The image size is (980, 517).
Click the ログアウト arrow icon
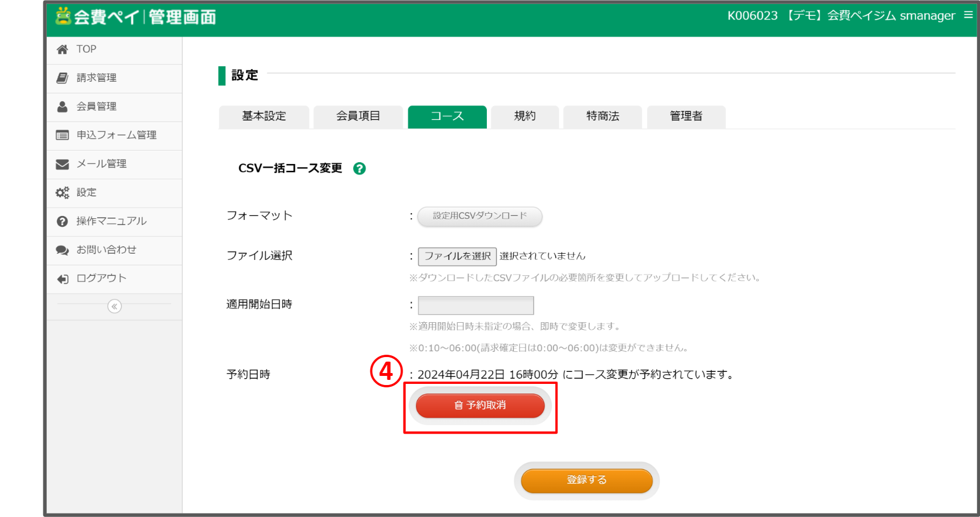pyautogui.click(x=63, y=278)
